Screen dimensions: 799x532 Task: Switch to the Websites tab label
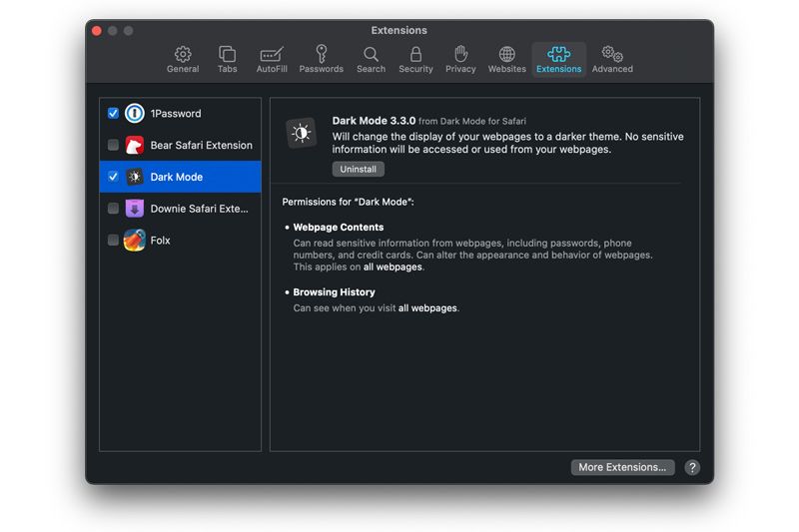[x=507, y=69]
